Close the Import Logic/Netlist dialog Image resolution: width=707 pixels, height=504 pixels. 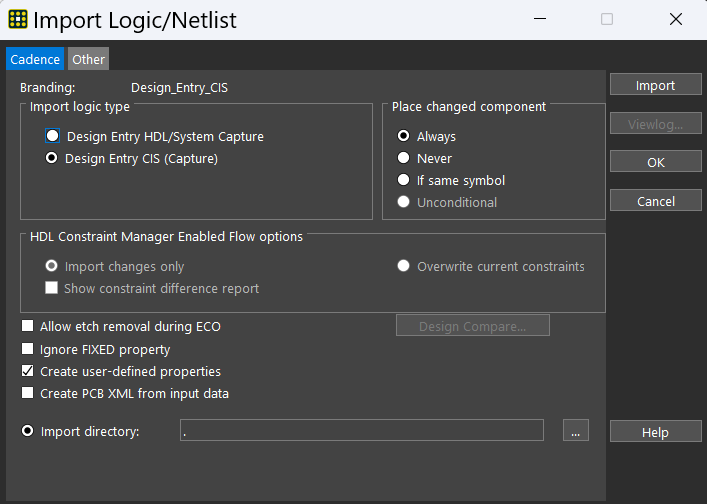(675, 19)
